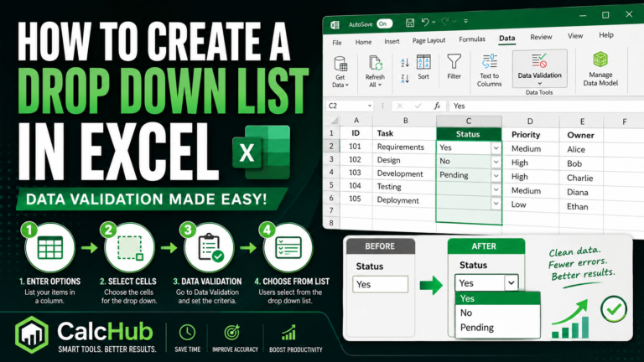Image resolution: width=644 pixels, height=362 pixels.
Task: Click the Boost Productivity chart icon
Action: [x=288, y=333]
